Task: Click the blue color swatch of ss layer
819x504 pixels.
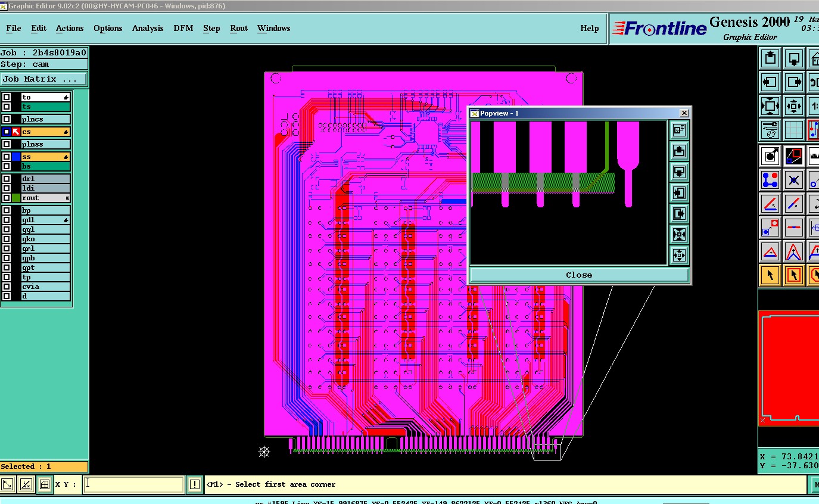Action: pos(16,157)
